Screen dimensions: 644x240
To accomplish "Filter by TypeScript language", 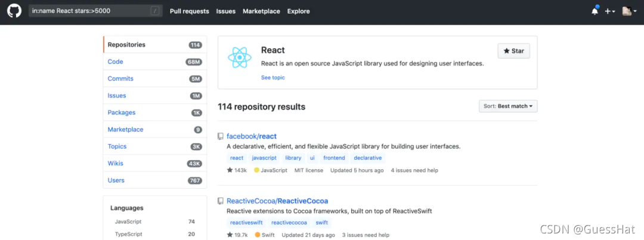I will (x=155, y=234).
